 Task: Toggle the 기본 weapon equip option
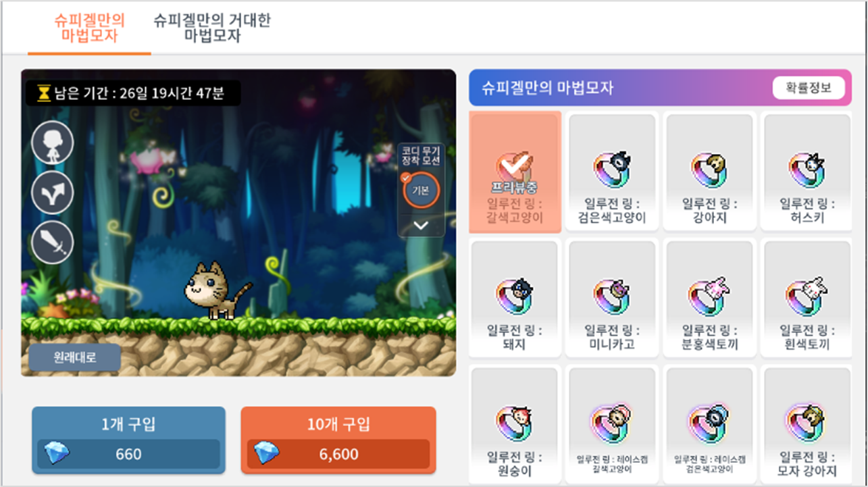tap(421, 191)
